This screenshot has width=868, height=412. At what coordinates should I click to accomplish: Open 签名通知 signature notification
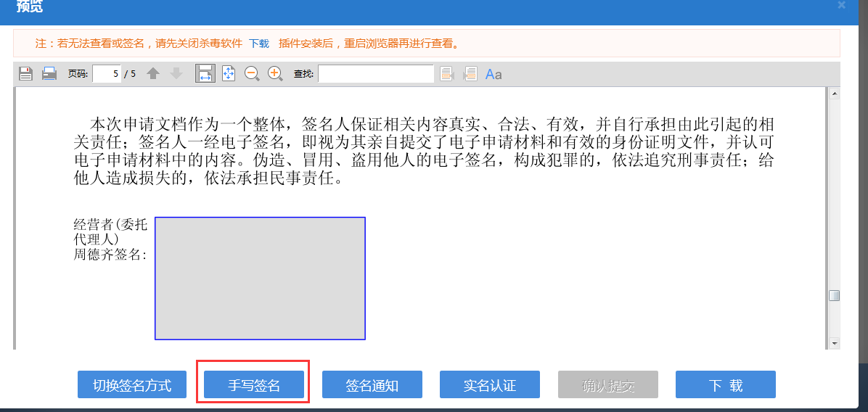(x=372, y=385)
